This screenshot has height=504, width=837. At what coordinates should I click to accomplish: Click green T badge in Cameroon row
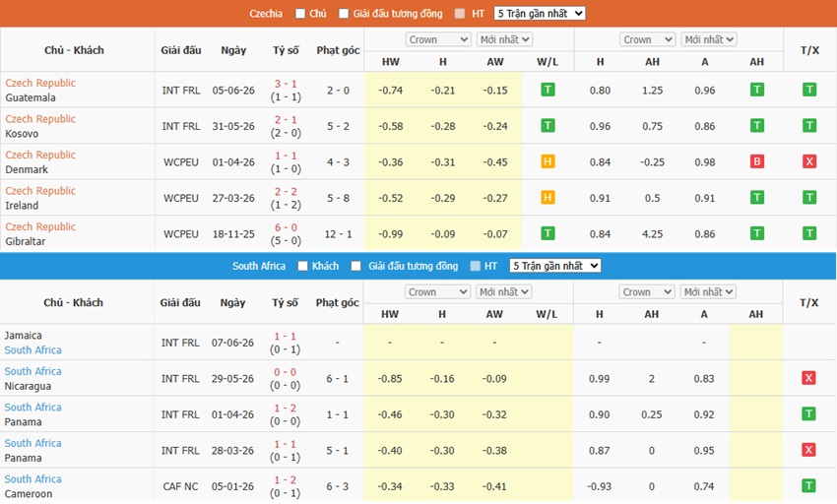(808, 486)
